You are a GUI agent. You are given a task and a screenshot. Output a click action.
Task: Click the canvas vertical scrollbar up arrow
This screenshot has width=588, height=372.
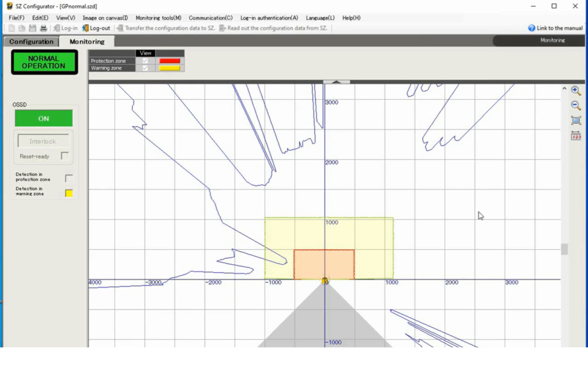tap(564, 89)
